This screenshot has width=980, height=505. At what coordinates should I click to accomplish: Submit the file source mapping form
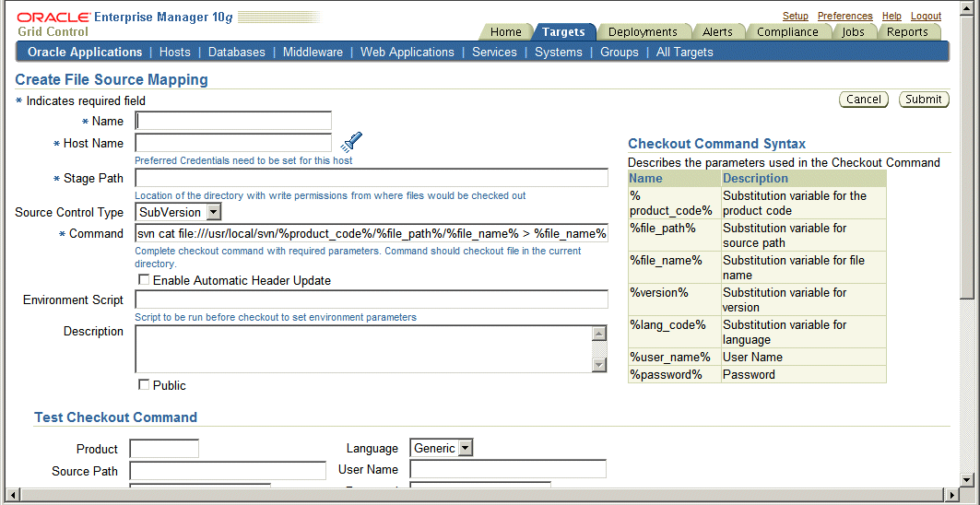tap(924, 100)
